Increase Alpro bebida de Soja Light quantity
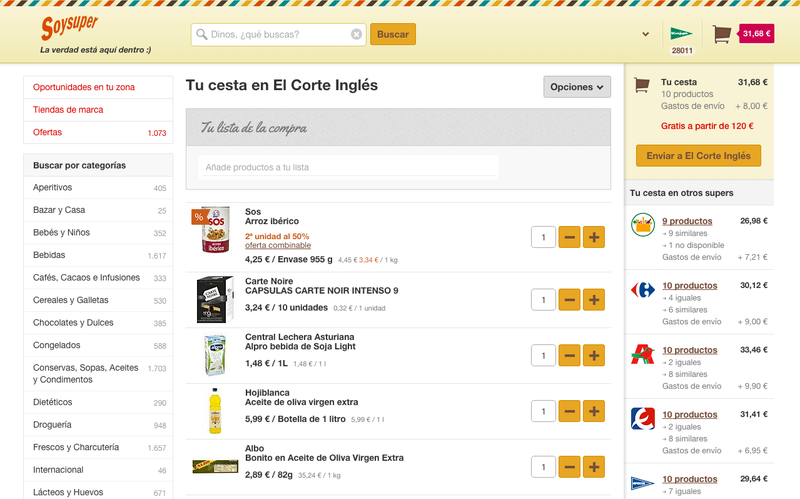This screenshot has width=800, height=499. click(x=594, y=356)
